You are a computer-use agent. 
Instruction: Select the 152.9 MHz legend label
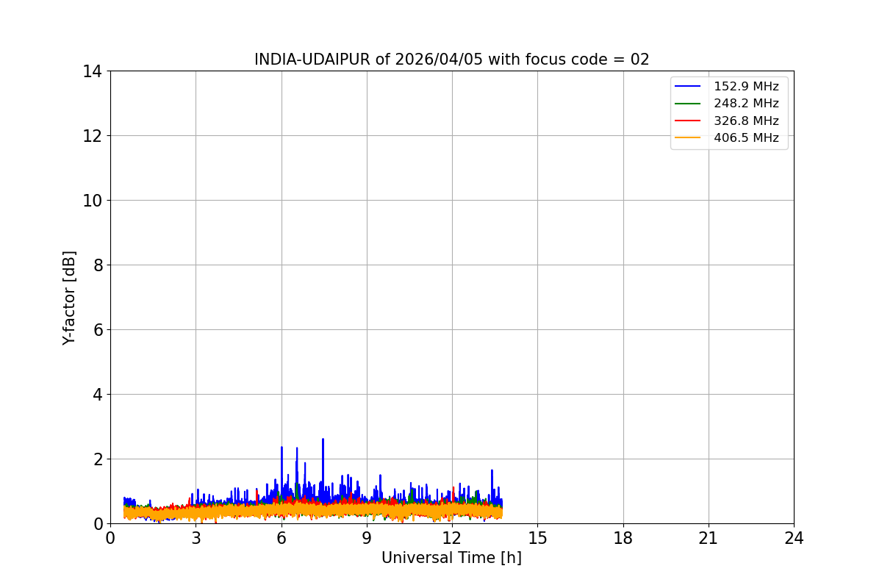[746, 87]
